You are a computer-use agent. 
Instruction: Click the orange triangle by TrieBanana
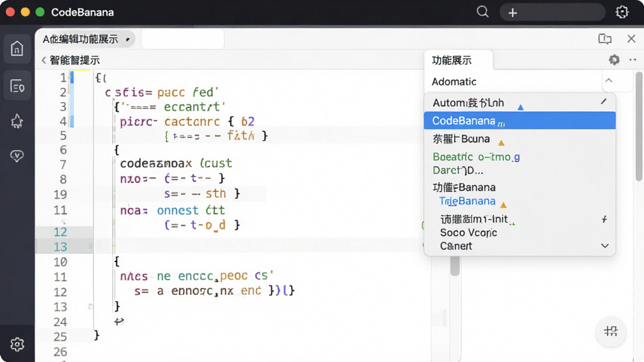(x=504, y=204)
